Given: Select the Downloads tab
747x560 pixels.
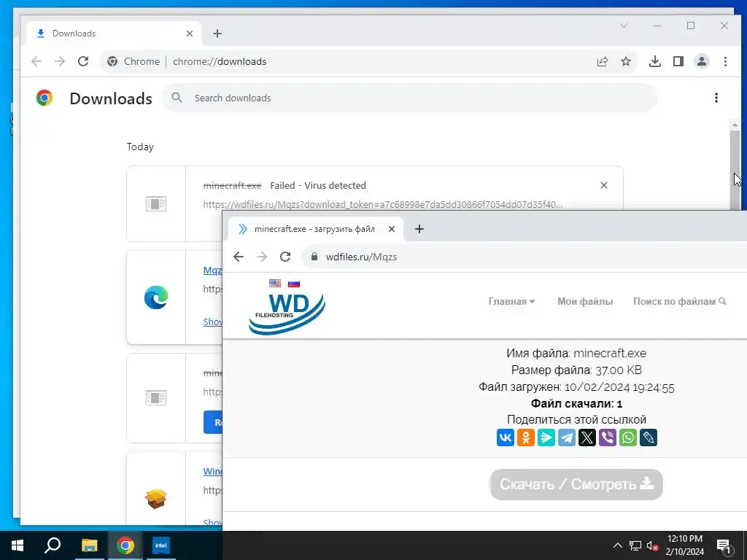Looking at the screenshot, I should [115, 34].
